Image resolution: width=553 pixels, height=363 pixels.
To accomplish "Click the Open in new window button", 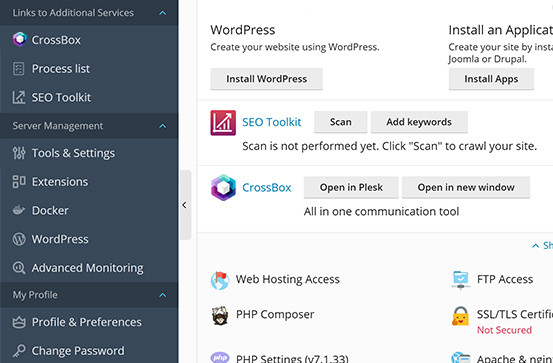I will click(466, 187).
